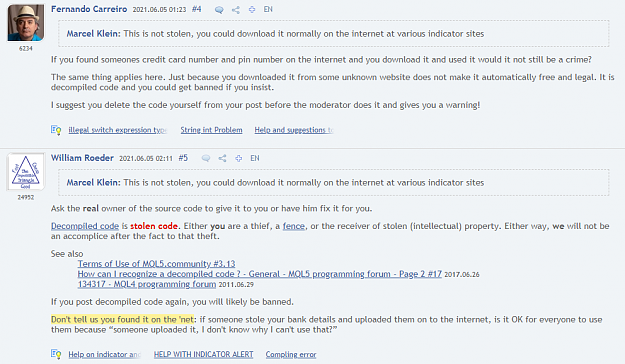Open 'How can I recognize a decompiled code' link

coord(259,274)
